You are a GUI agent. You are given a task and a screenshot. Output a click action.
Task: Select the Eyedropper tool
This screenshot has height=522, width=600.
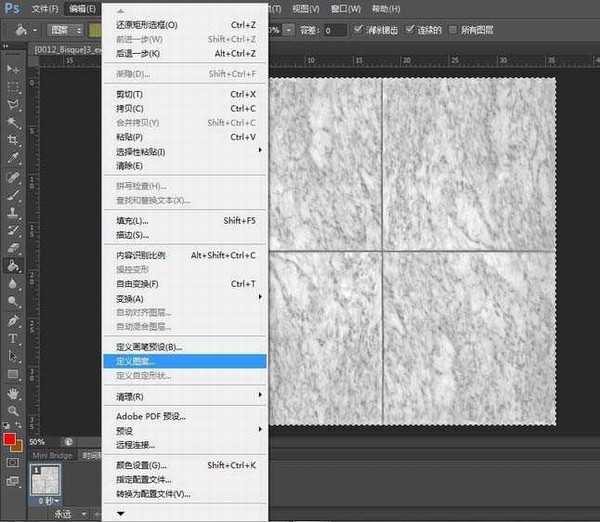tap(13, 158)
